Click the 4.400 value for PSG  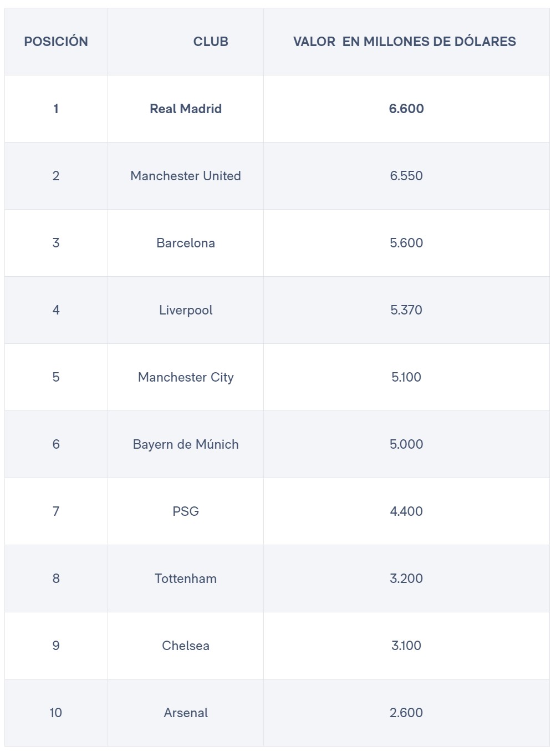coord(406,511)
